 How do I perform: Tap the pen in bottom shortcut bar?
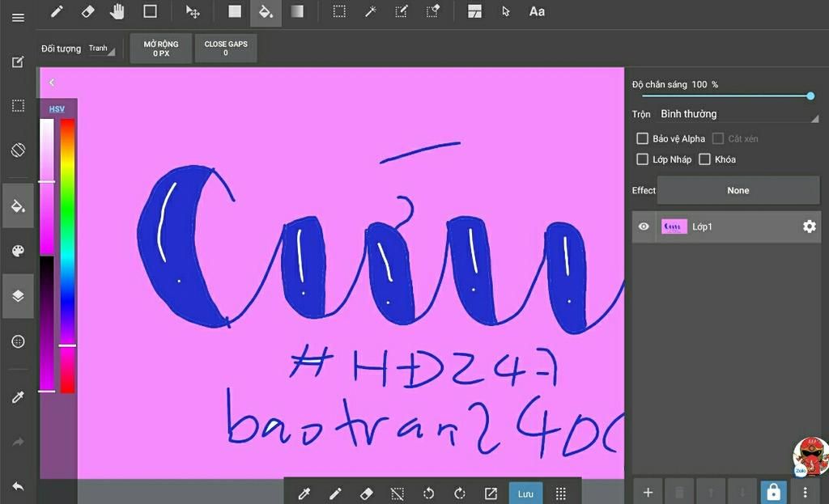tap(335, 494)
